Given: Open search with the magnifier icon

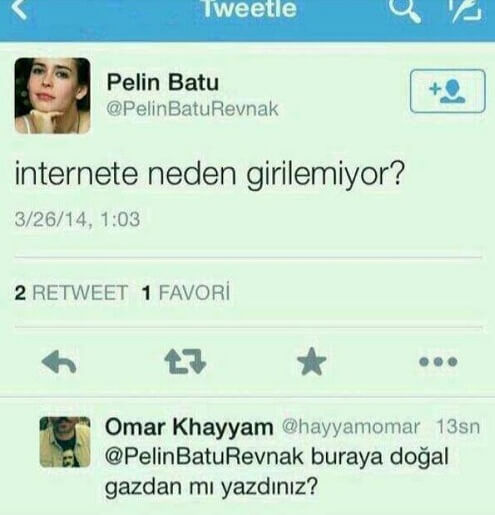Looking at the screenshot, I should pos(405,10).
